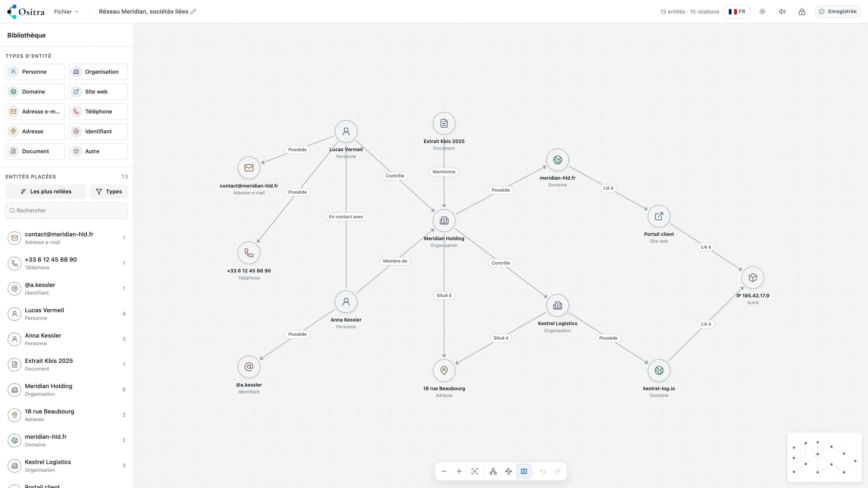Image resolution: width=868 pixels, height=488 pixels.
Task: Zoom in with plus button
Action: pos(459,471)
